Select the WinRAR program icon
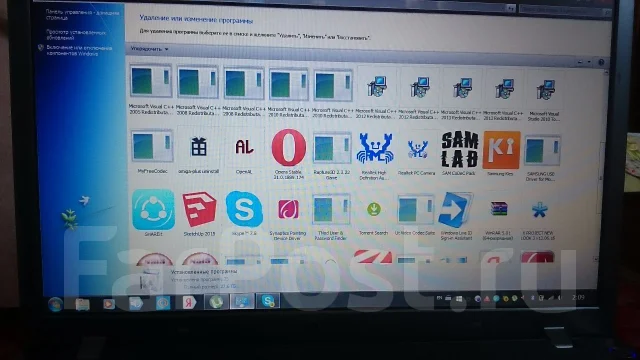Screen dimensions: 640x360 (499, 209)
